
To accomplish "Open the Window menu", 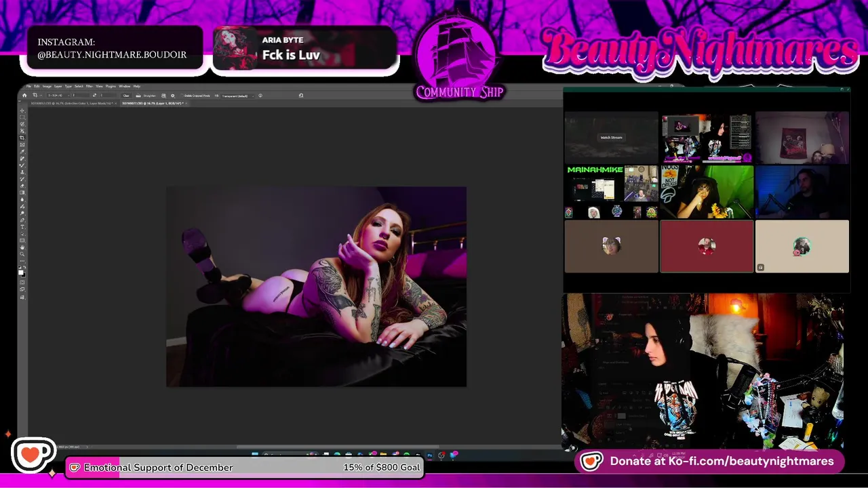I will pyautogui.click(x=124, y=86).
